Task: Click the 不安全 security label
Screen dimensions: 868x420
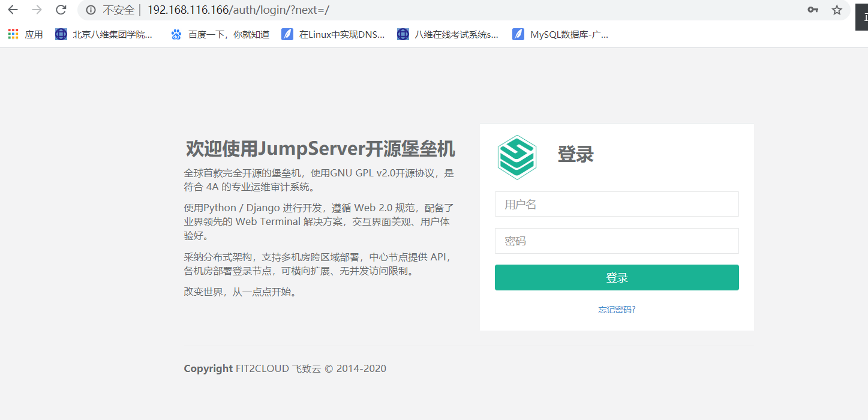Action: (118, 10)
